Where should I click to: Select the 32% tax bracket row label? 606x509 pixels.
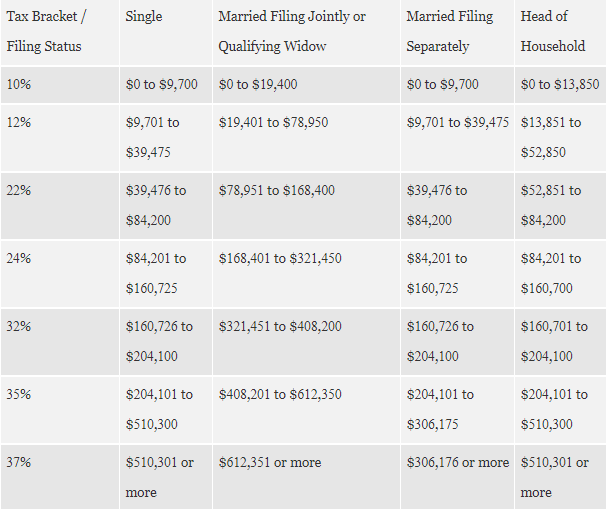pos(19,326)
